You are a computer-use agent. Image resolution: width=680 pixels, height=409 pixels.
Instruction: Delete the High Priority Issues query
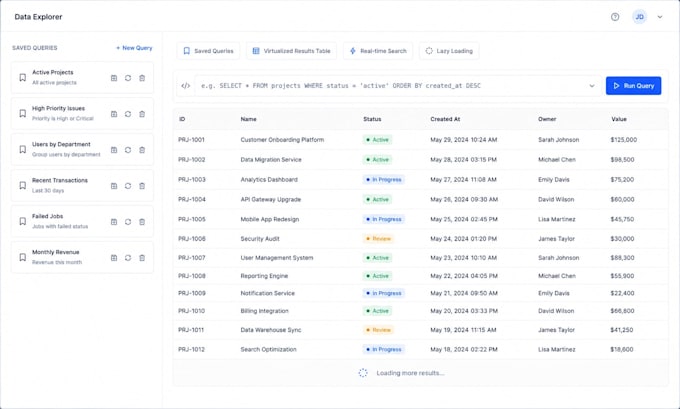pyautogui.click(x=142, y=114)
